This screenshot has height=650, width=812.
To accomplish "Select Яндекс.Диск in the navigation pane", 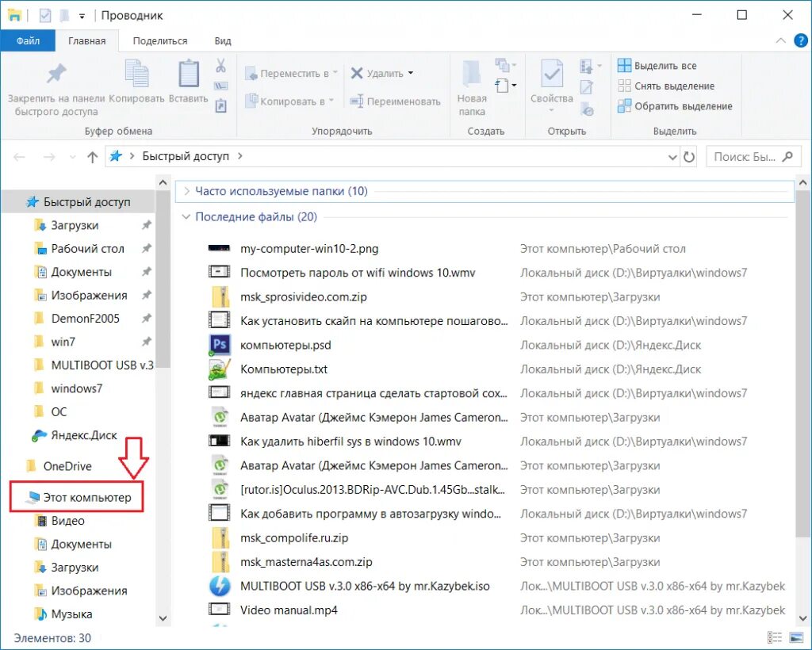I will pos(84,435).
